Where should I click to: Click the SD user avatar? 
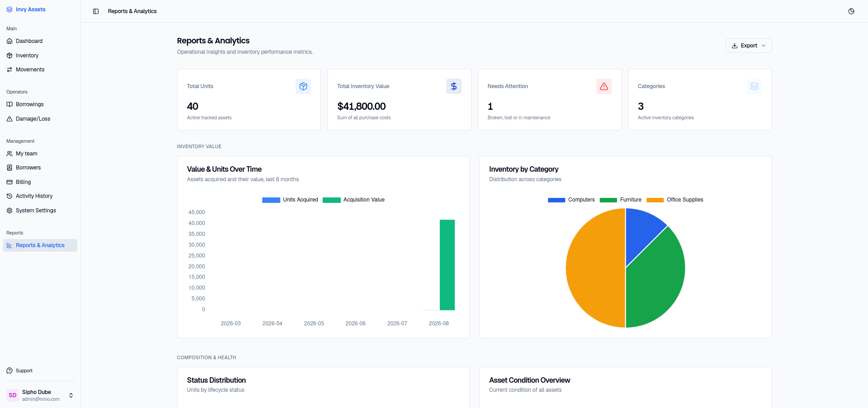[13, 395]
